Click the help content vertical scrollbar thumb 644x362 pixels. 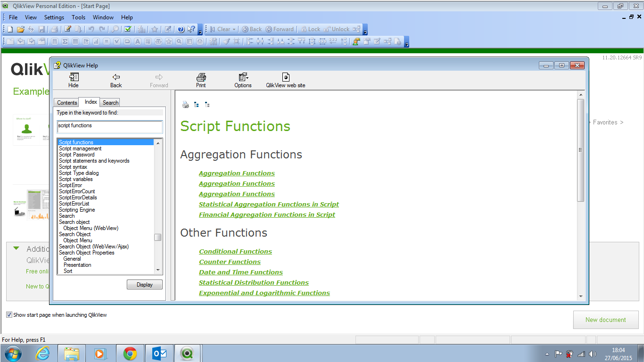pyautogui.click(x=581, y=150)
